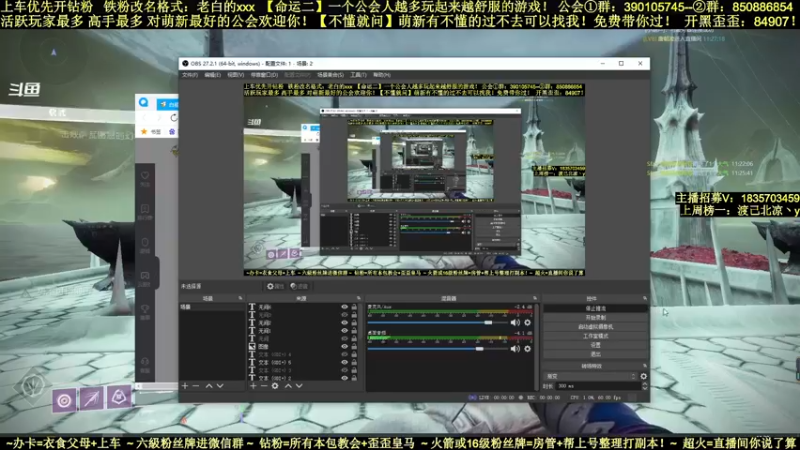Mute the second mixer channel speaker icon
The width and height of the screenshot is (800, 450).
click(x=515, y=348)
